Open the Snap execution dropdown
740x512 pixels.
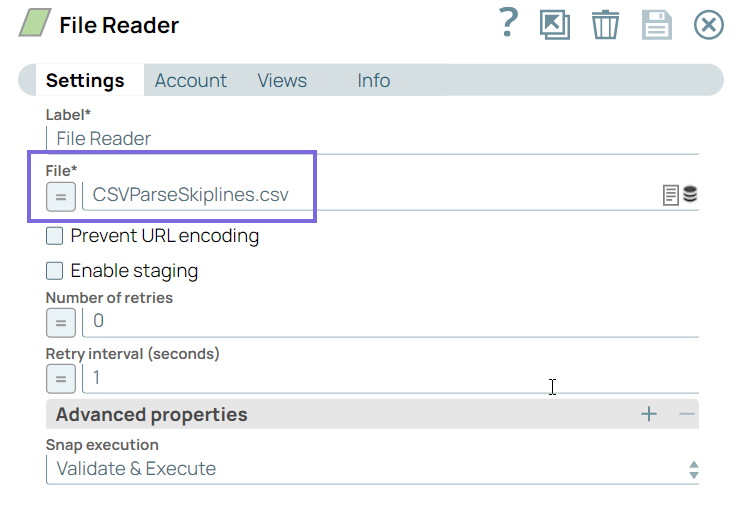point(372,469)
